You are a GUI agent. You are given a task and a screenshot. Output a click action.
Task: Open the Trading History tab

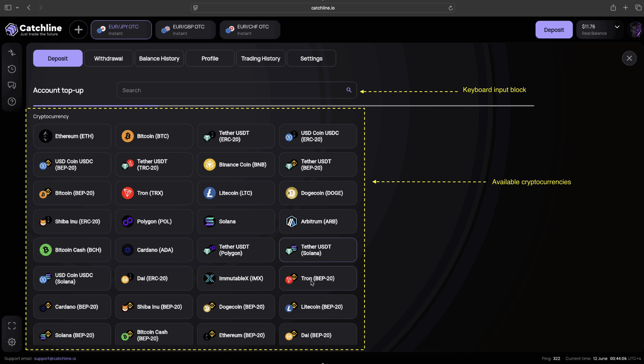[x=261, y=58]
